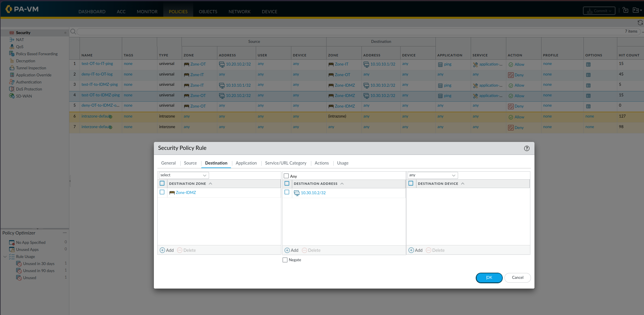Viewport: 644px width, 315px height.
Task: Click the Authentication icon in sidebar
Action: (12, 82)
